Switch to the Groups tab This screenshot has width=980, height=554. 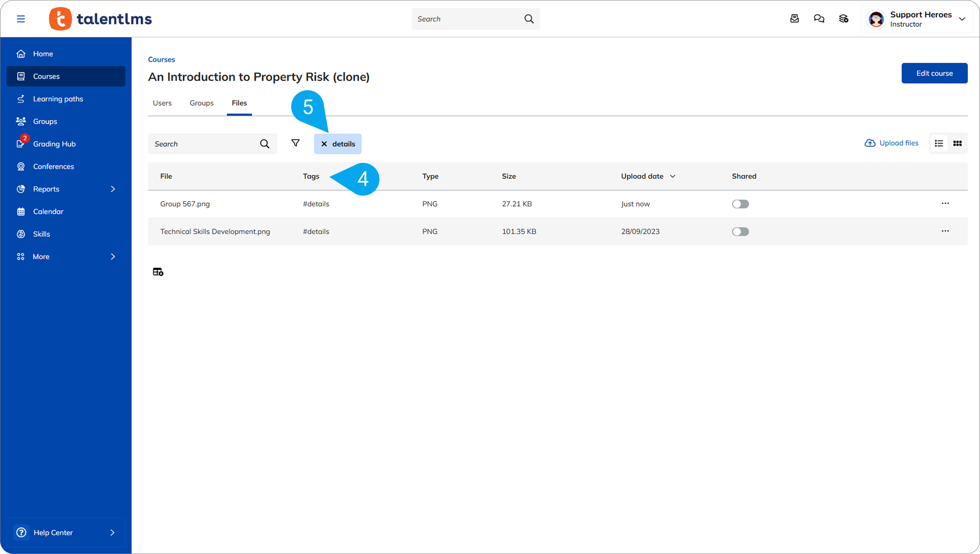(x=201, y=103)
